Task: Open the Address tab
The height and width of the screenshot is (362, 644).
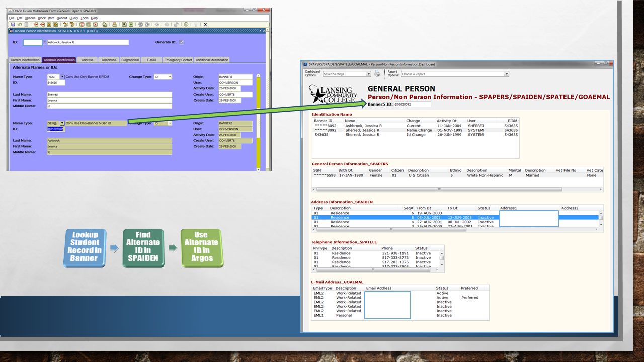Action: pos(88,60)
